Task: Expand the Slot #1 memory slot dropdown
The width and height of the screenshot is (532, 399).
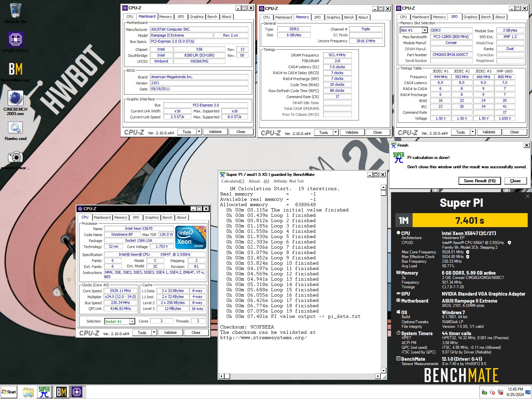Action: click(425, 30)
